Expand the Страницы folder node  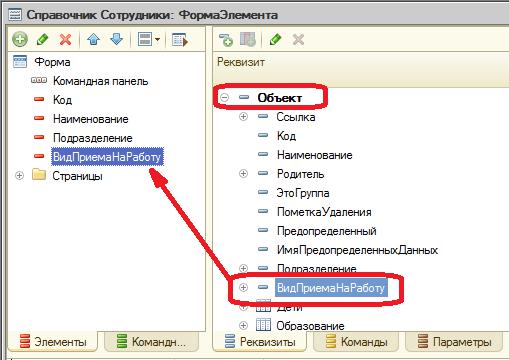(x=19, y=175)
